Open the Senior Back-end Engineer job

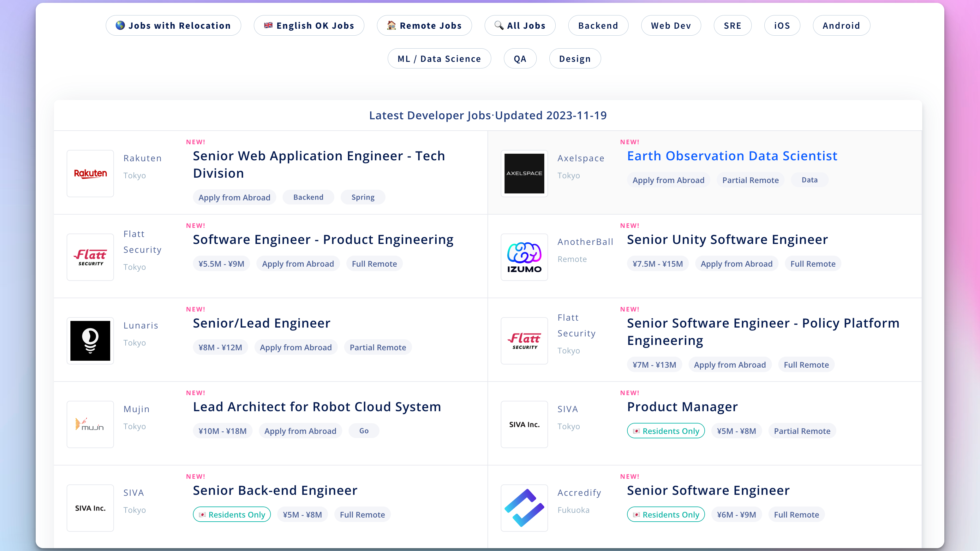tap(275, 490)
